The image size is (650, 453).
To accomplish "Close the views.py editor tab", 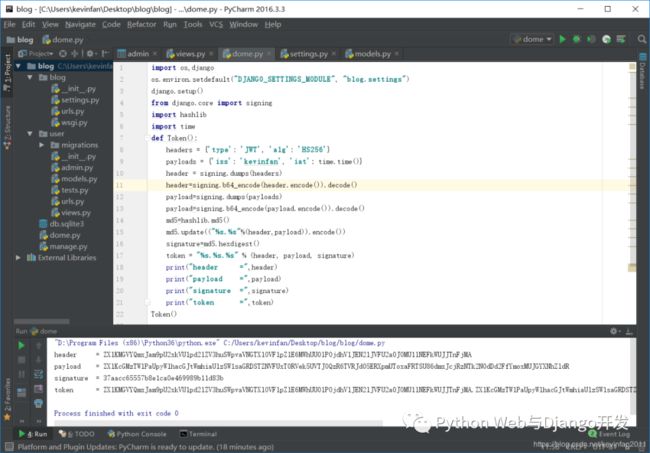I will pos(211,53).
